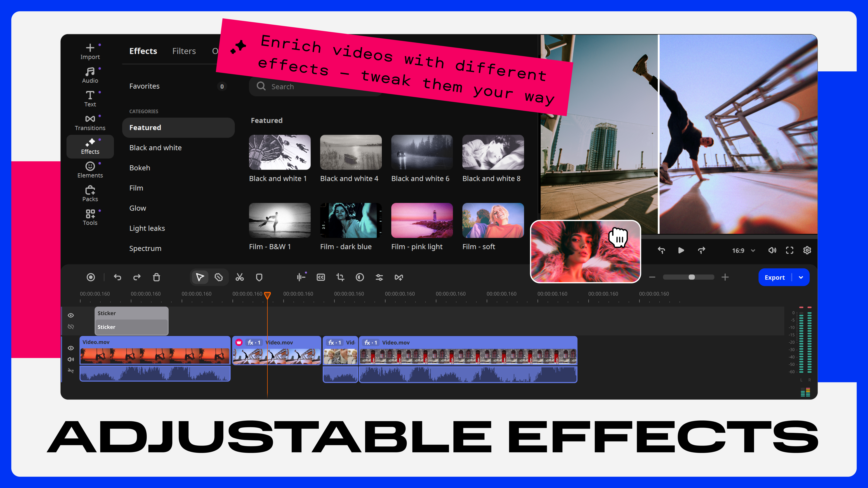
Task: Toggle visibility of the bottom video track
Action: (71, 348)
